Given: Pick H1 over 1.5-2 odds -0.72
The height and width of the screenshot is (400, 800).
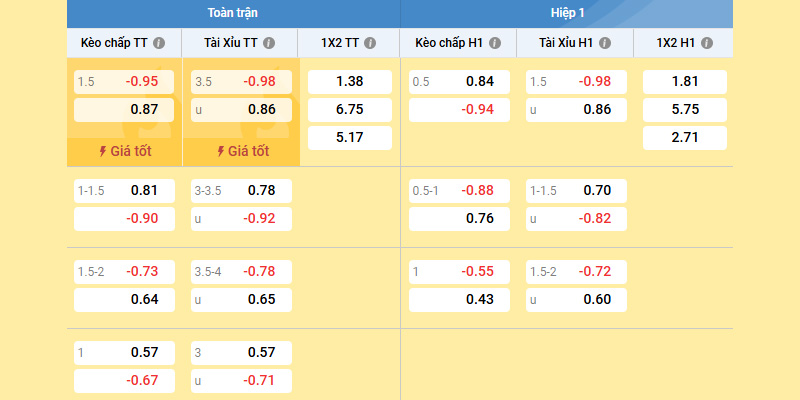Looking at the screenshot, I should [x=577, y=272].
